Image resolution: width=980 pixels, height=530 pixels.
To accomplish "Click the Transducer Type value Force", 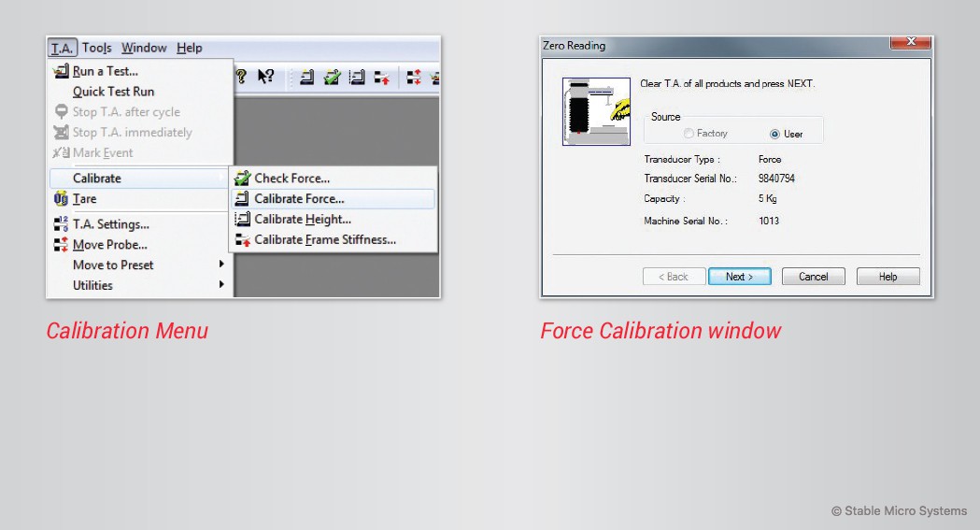I will (x=770, y=160).
